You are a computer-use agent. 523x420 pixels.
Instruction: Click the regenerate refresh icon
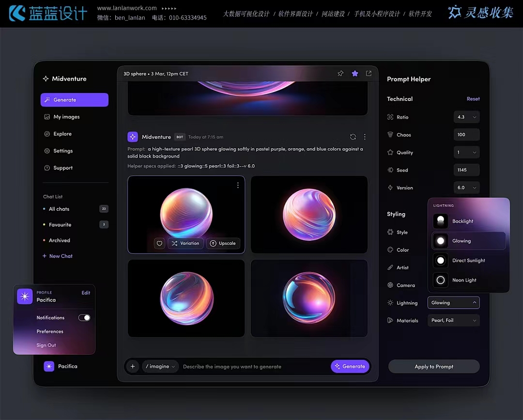(x=353, y=137)
